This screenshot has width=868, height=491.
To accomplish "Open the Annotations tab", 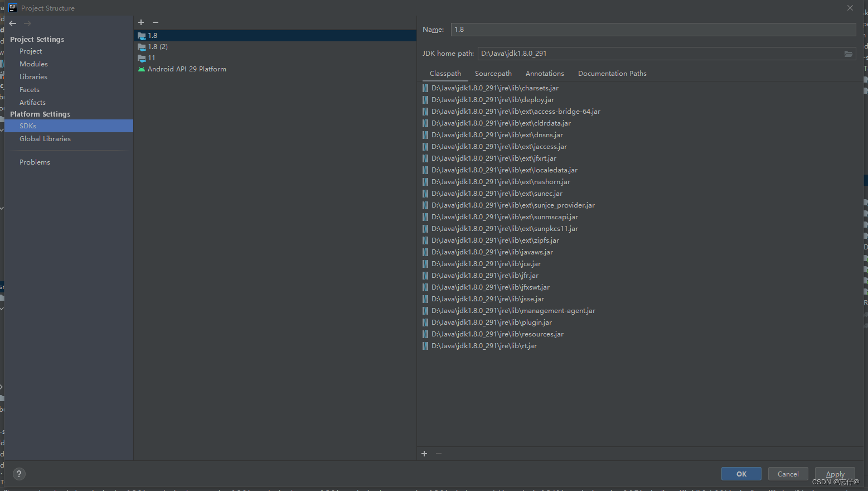I will tap(544, 73).
